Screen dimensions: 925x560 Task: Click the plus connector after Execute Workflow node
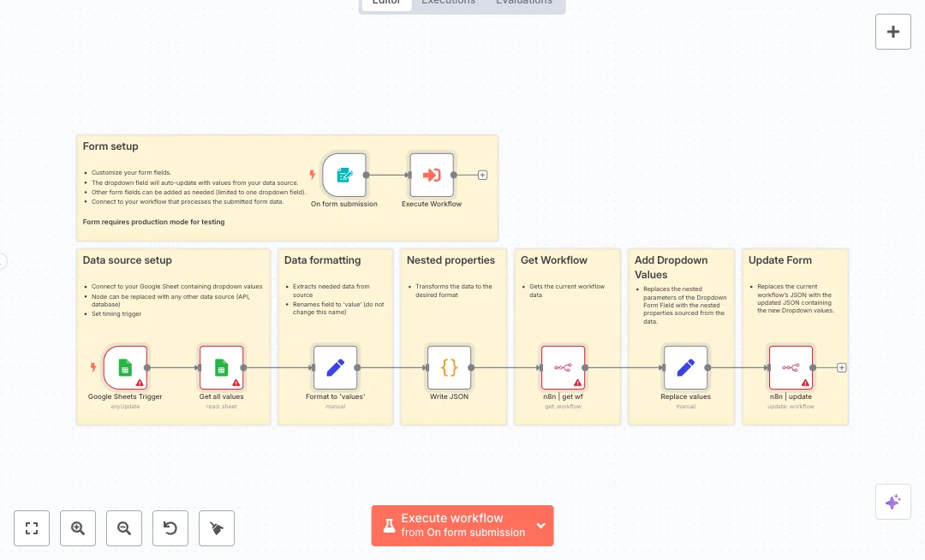pyautogui.click(x=483, y=176)
